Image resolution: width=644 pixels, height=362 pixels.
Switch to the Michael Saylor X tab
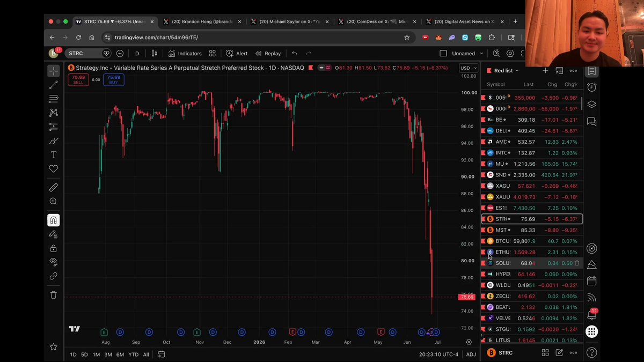pyautogui.click(x=290, y=22)
